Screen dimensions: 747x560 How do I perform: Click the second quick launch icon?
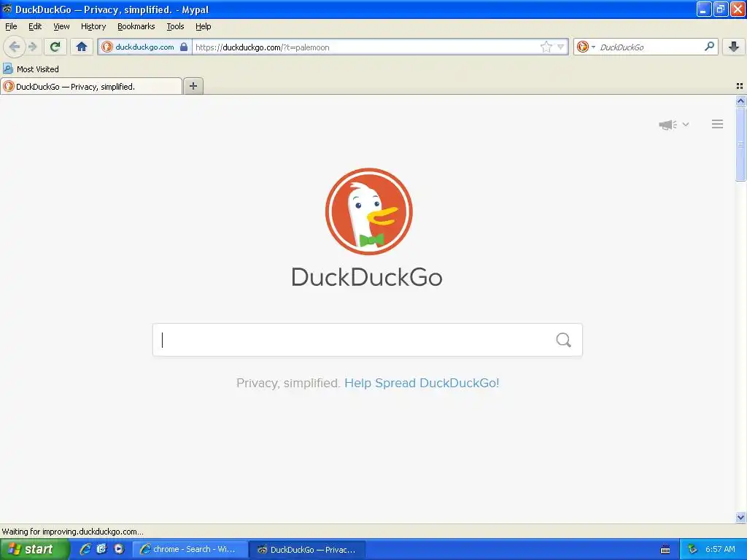(x=101, y=549)
